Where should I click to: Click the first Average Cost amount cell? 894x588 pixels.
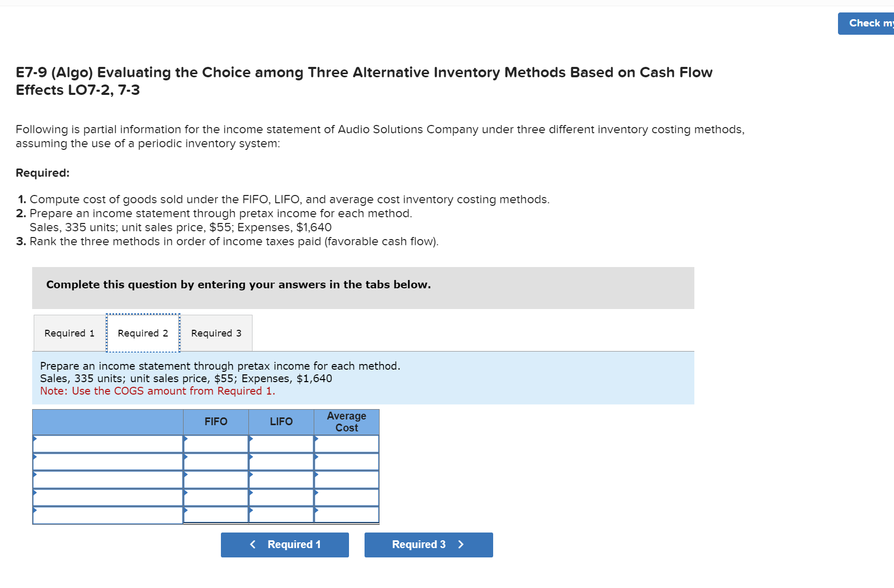(x=346, y=444)
